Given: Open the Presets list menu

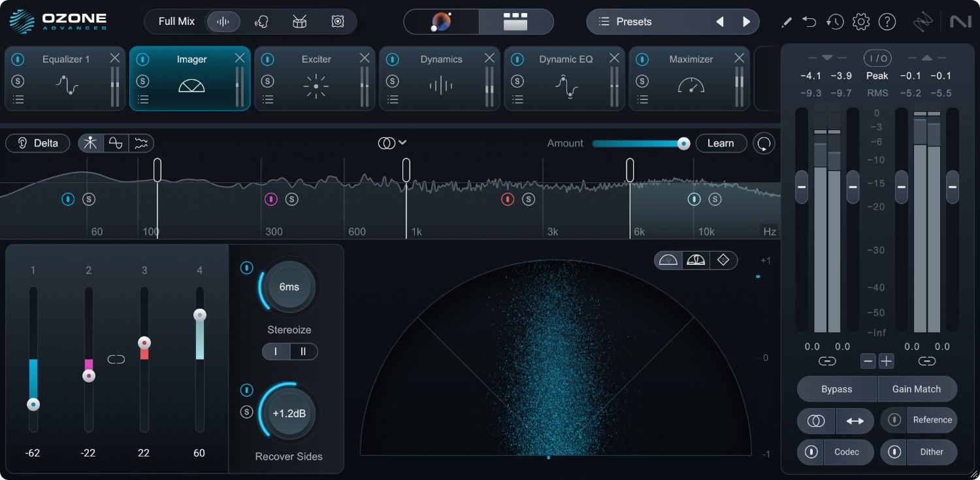Looking at the screenshot, I should coord(627,22).
